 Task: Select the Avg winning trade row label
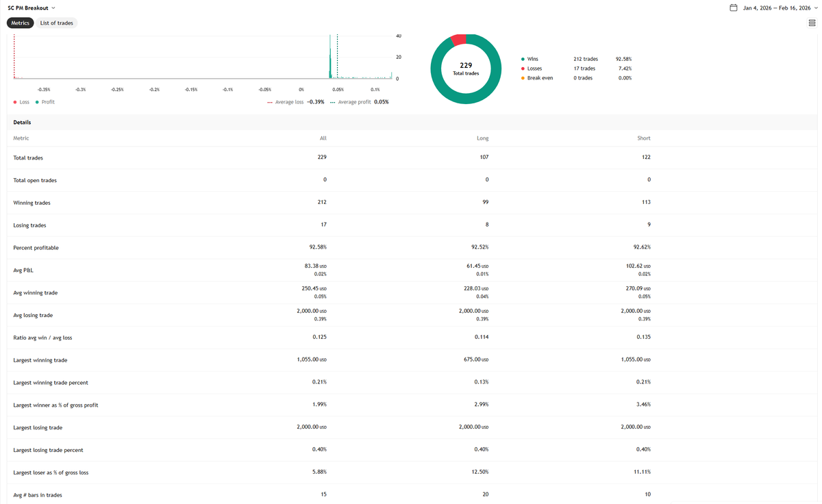pyautogui.click(x=36, y=293)
